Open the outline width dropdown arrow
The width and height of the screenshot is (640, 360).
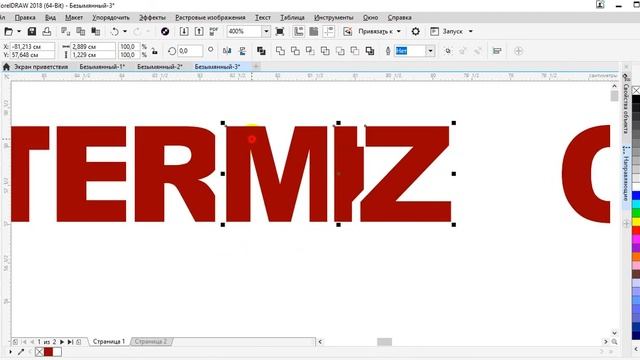430,51
